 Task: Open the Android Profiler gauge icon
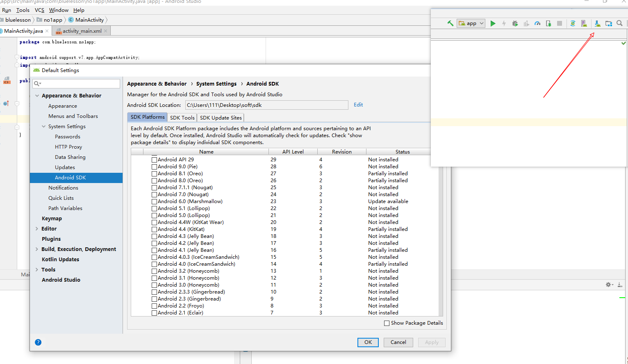pos(537,23)
